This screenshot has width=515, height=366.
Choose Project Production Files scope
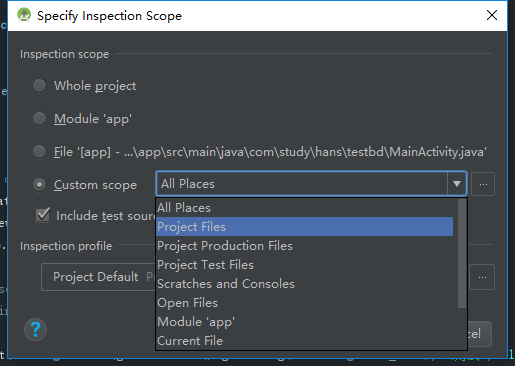click(x=305, y=246)
